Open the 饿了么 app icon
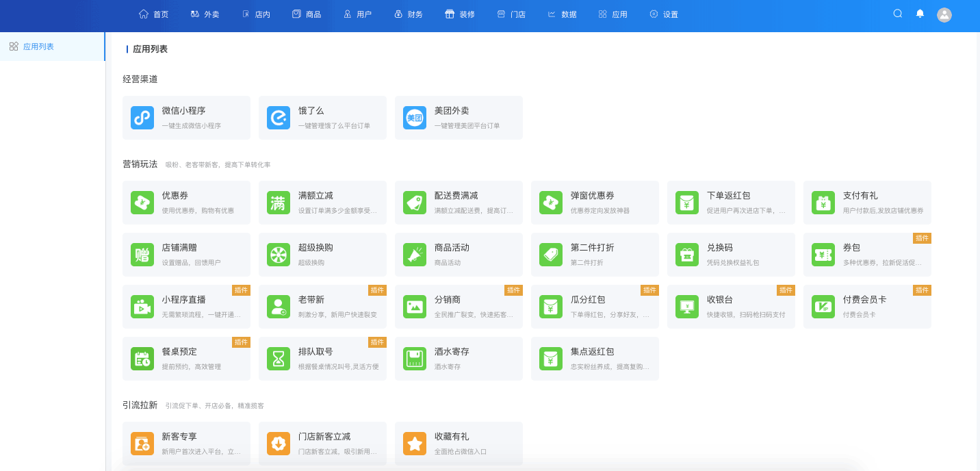Screen dimensions: 980x471 click(278, 118)
